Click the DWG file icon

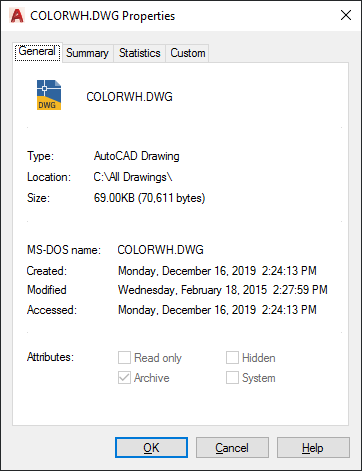coord(49,95)
